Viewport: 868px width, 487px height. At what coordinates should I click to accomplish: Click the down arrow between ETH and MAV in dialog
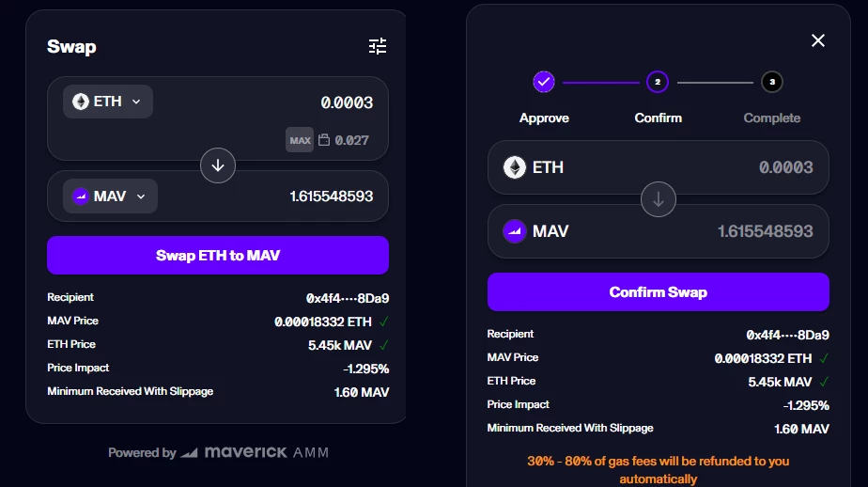tap(659, 199)
